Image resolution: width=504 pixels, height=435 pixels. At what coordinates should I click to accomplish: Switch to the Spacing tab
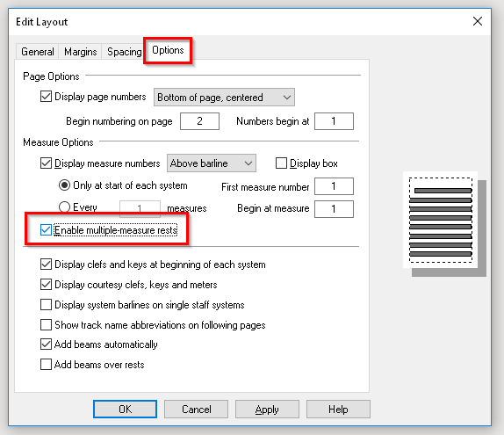[x=124, y=52]
